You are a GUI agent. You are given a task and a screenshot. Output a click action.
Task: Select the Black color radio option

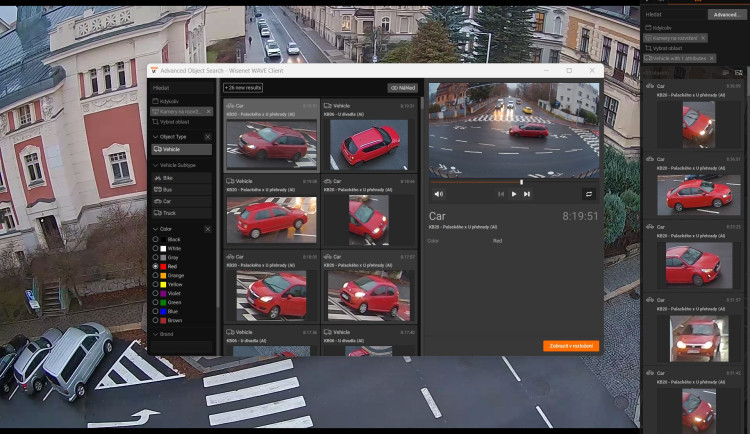[x=155, y=240]
